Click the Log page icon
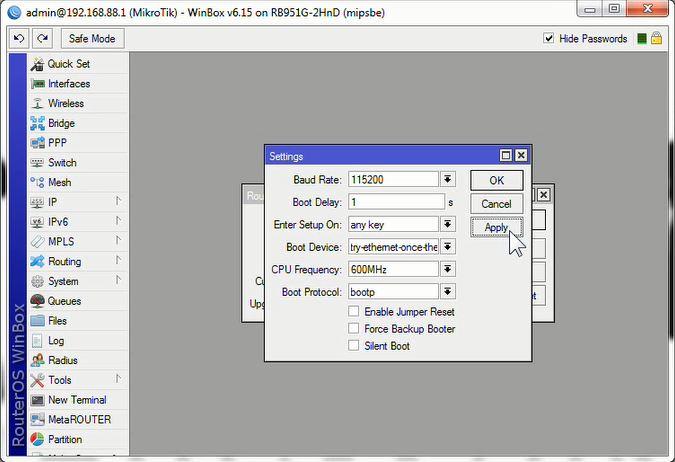This screenshot has height=462, width=675. (x=37, y=341)
